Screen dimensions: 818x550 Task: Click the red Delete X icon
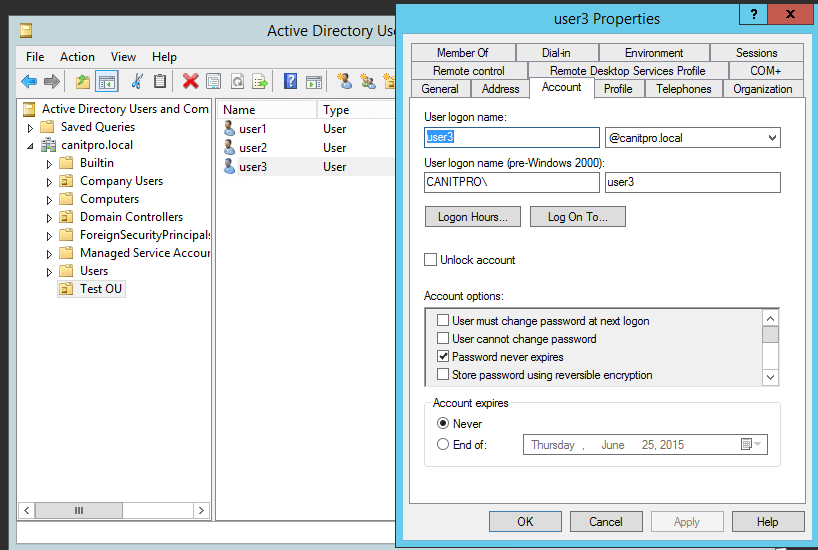190,81
